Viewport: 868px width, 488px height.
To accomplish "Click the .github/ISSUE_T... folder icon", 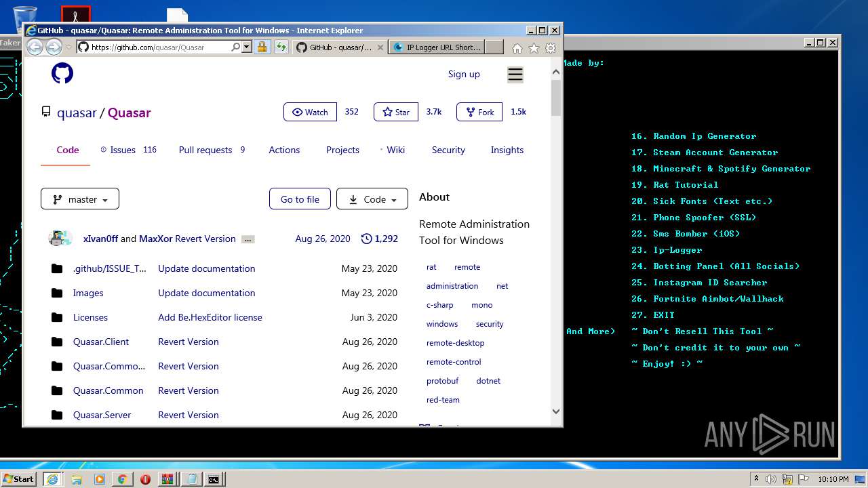I will (57, 268).
